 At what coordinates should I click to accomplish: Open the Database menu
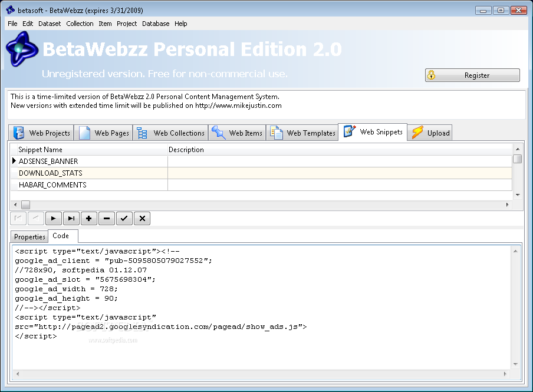tap(156, 24)
